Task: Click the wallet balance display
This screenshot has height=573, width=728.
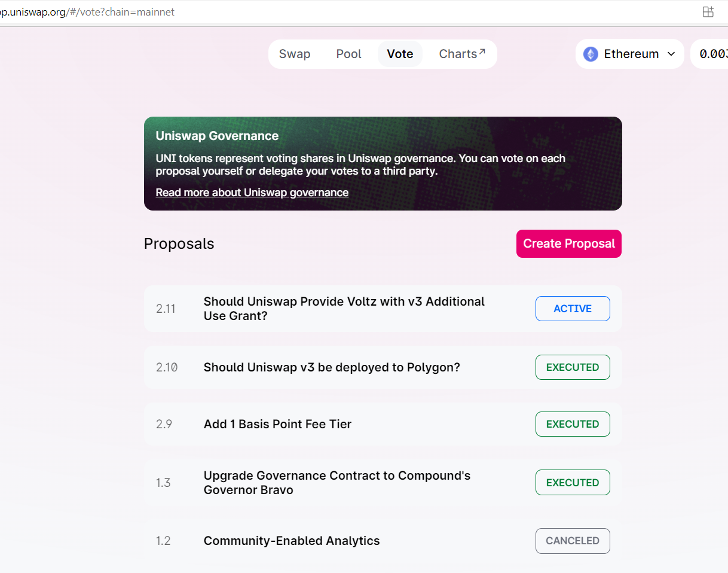Action: pos(710,54)
